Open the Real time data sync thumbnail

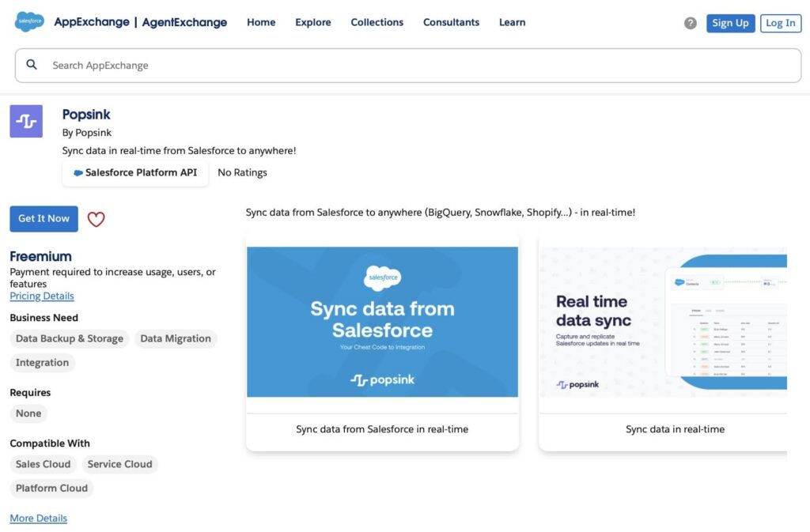pyautogui.click(x=664, y=322)
